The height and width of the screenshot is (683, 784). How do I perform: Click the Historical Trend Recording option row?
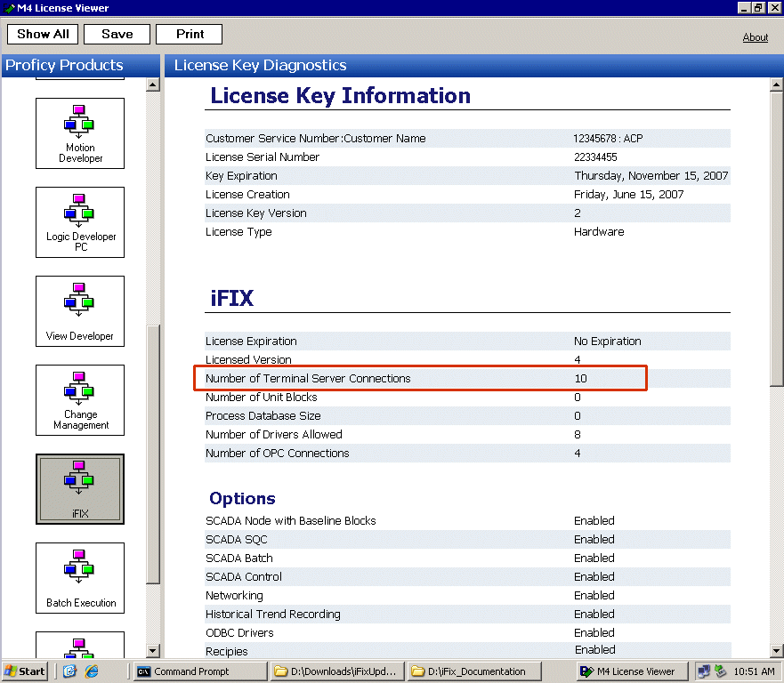(x=467, y=614)
